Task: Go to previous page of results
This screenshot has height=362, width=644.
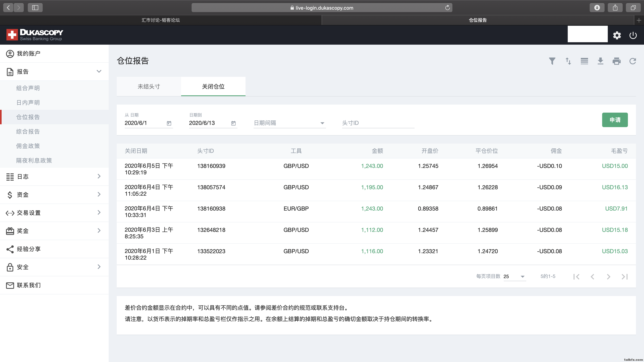Action: (592, 277)
